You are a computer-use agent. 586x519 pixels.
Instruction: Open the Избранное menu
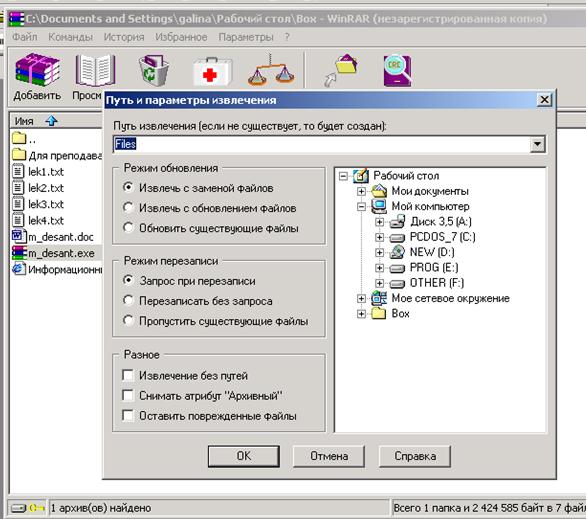click(x=181, y=37)
